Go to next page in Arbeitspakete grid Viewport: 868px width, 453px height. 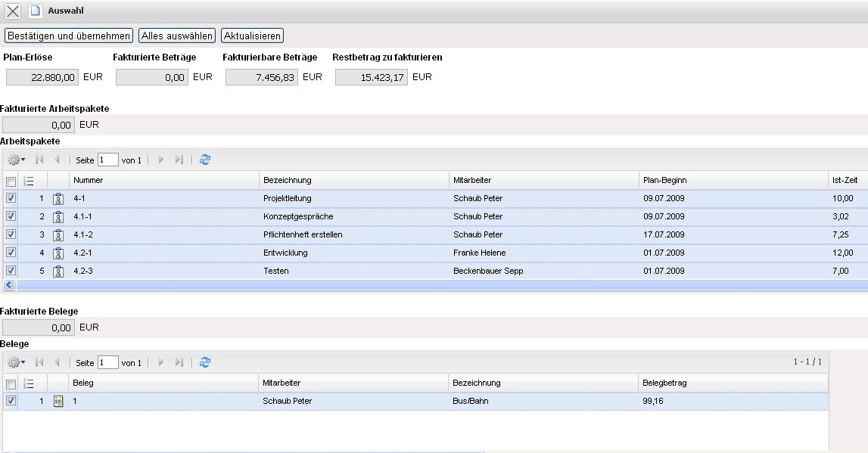160,160
